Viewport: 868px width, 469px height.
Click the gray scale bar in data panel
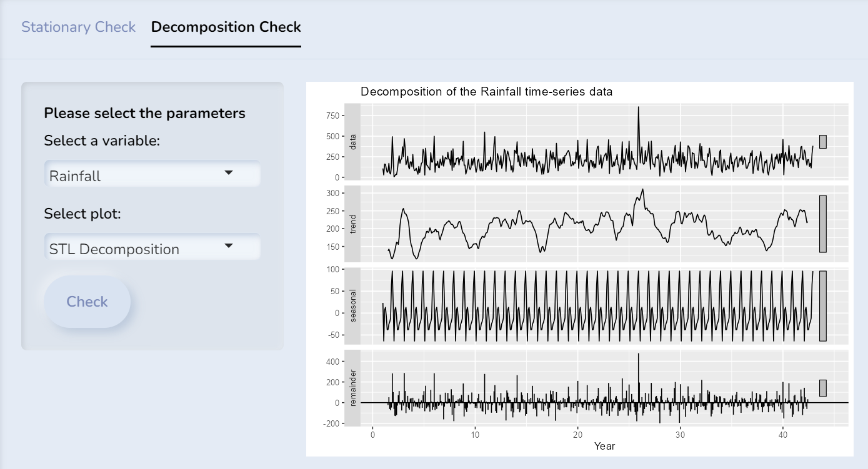pyautogui.click(x=823, y=142)
